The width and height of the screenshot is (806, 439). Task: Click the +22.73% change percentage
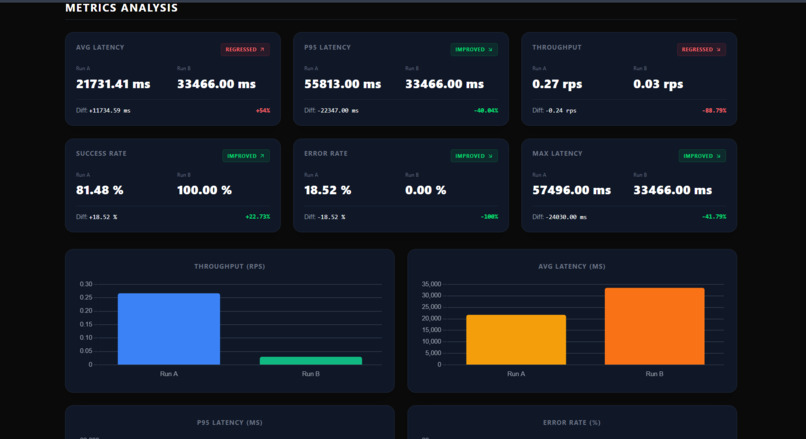[258, 217]
